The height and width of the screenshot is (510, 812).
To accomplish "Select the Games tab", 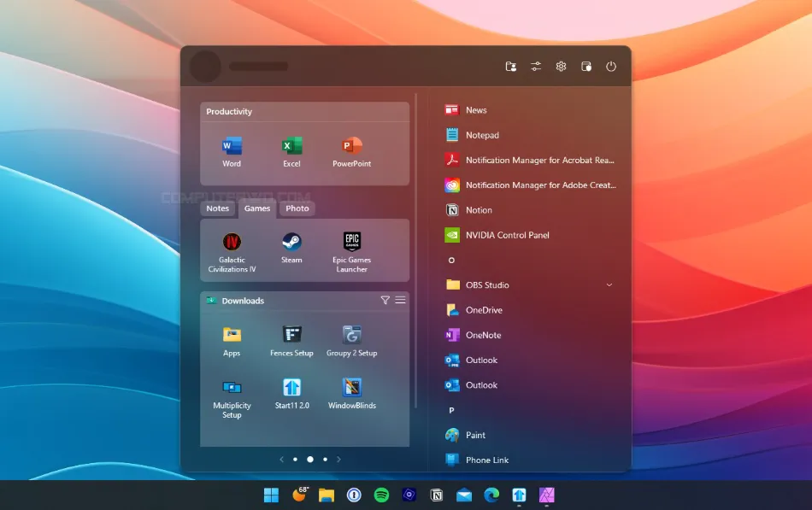I will [257, 208].
